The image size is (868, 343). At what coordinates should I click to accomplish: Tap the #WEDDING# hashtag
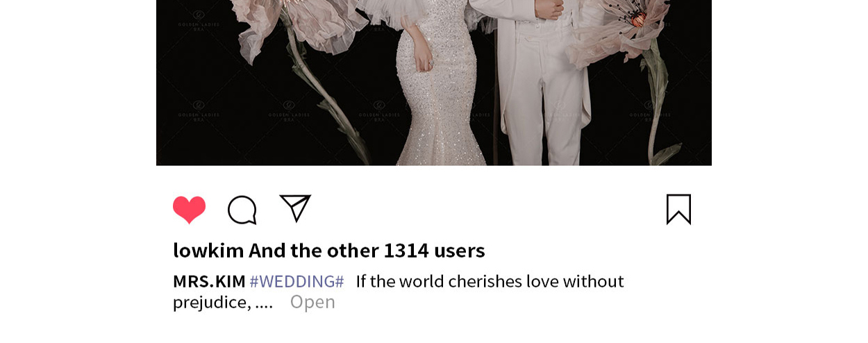point(297,281)
